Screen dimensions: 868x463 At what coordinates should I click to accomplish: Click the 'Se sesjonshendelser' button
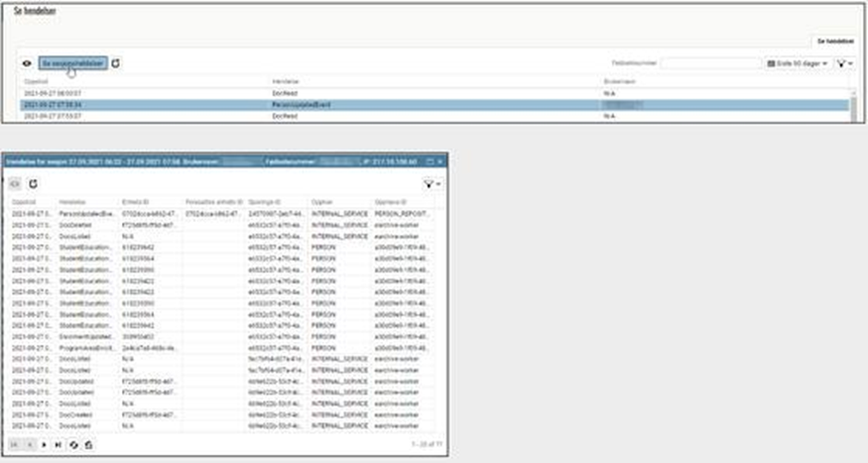[73, 62]
